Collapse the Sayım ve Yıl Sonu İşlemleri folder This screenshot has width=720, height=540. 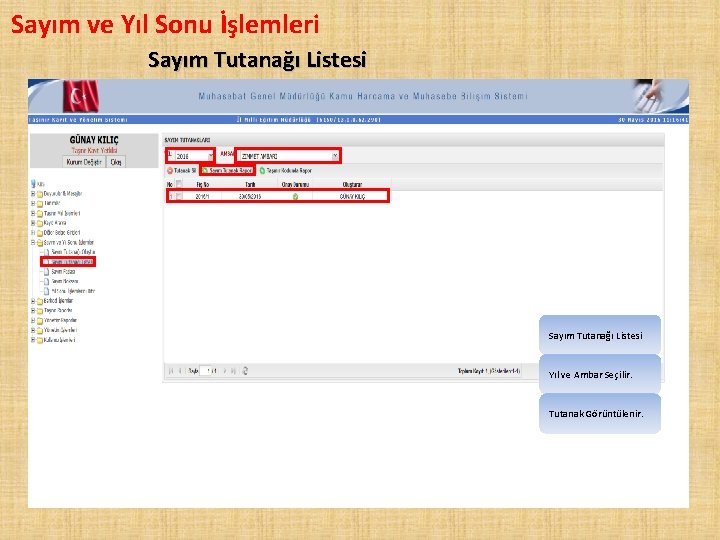(x=33, y=242)
